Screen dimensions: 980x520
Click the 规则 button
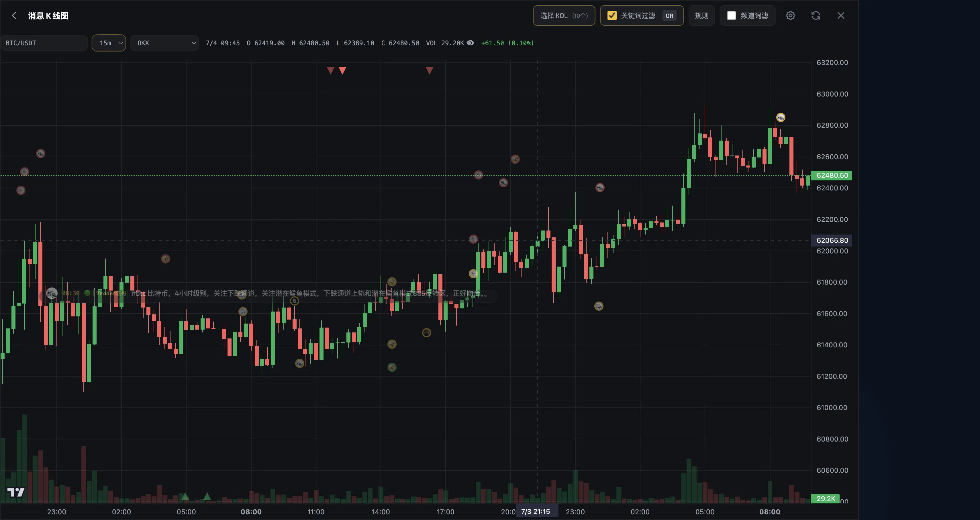click(702, 15)
